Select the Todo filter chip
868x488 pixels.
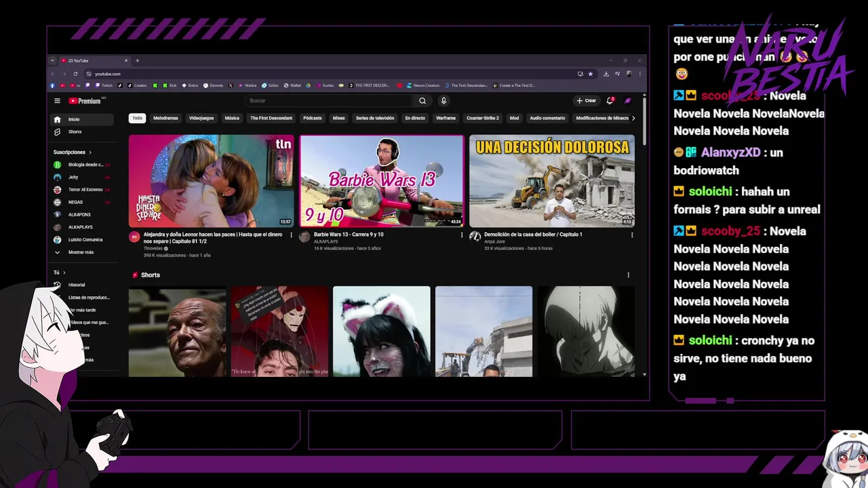coord(138,118)
